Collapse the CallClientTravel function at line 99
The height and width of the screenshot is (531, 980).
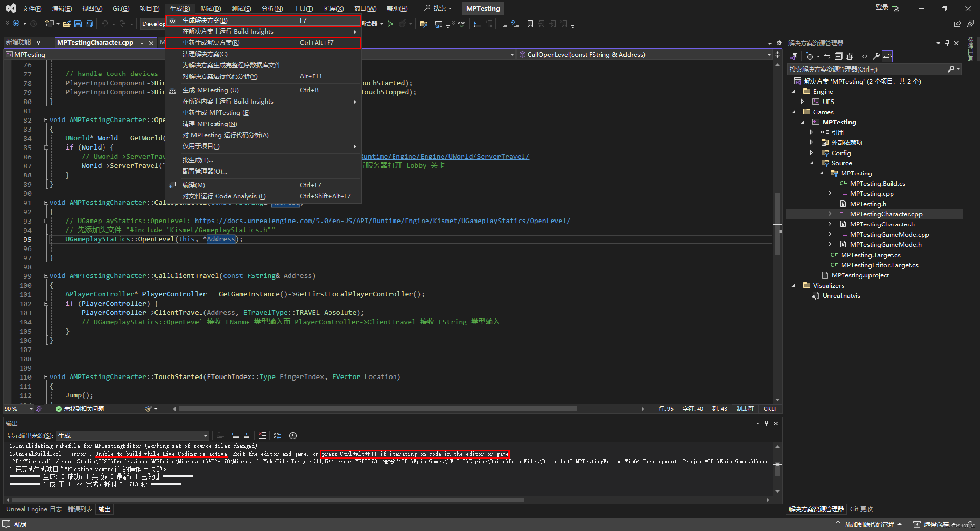[46, 276]
